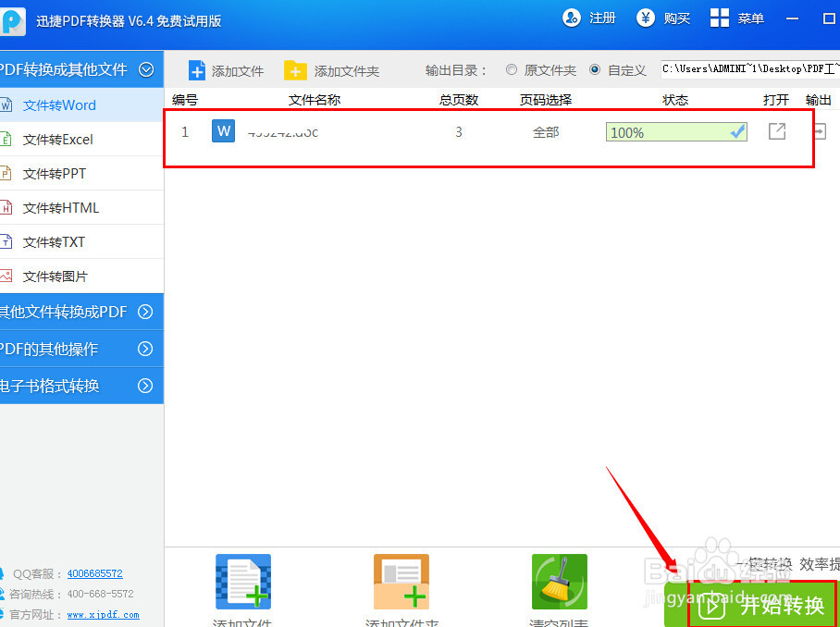
Task: Click the top toolbar 添加文件 button
Action: [x=226, y=70]
